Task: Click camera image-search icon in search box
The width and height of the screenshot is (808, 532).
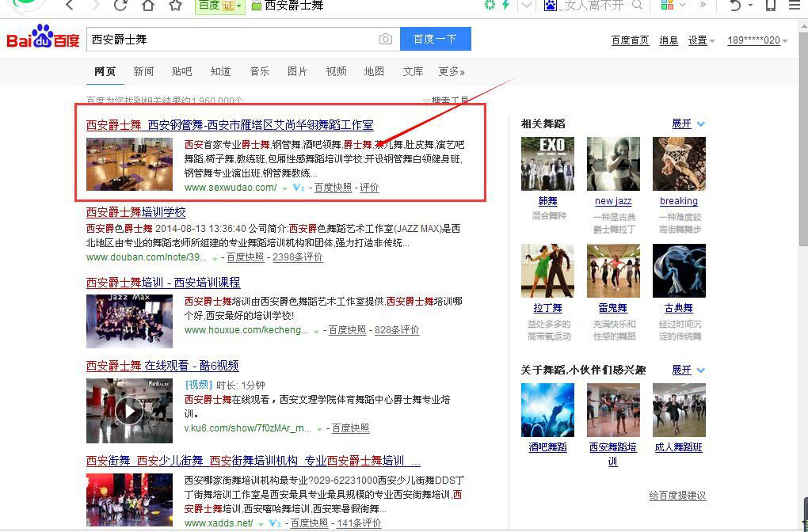Action: [x=386, y=39]
